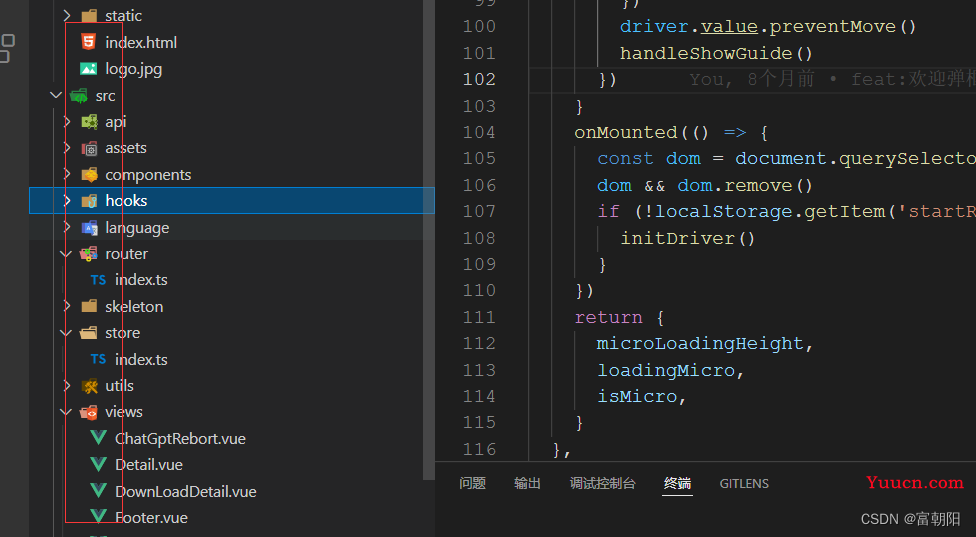Collapse the src folder chevron

point(56,95)
